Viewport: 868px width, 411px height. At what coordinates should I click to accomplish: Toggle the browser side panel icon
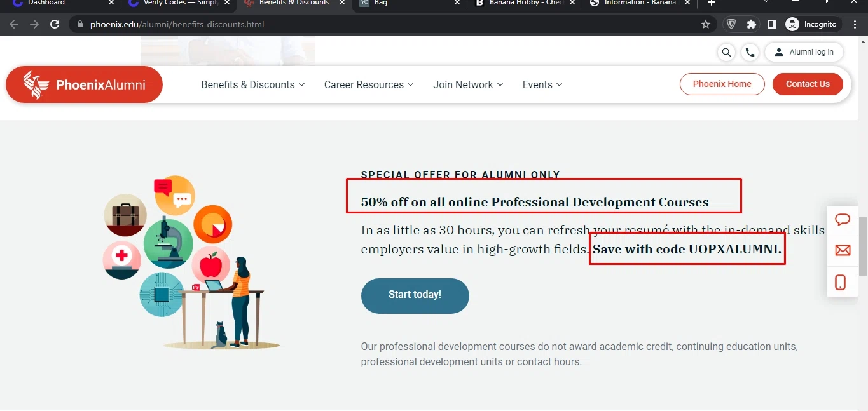tap(771, 24)
